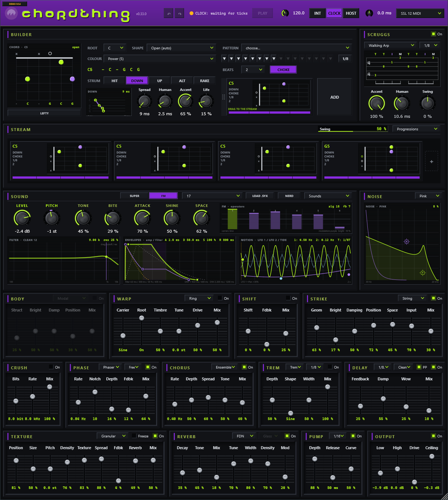Toggle the Chorus On checkbox
Screen dimensions: 448x500
[244, 367]
